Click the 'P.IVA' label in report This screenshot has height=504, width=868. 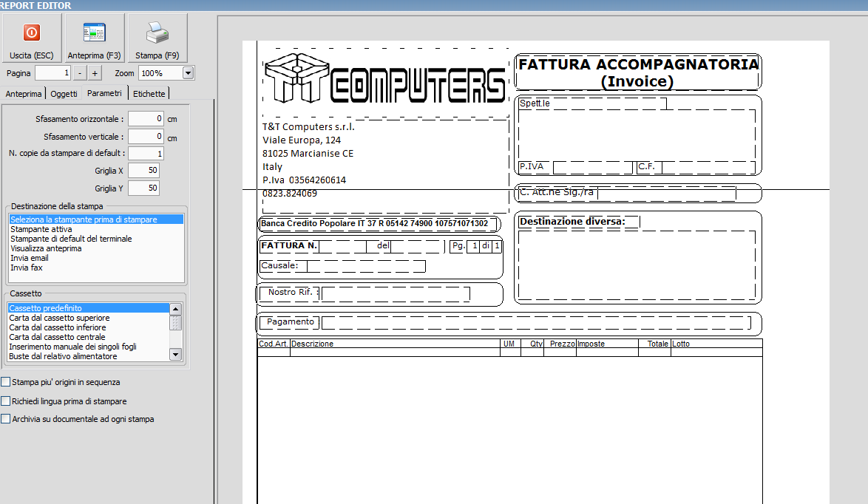tap(532, 166)
